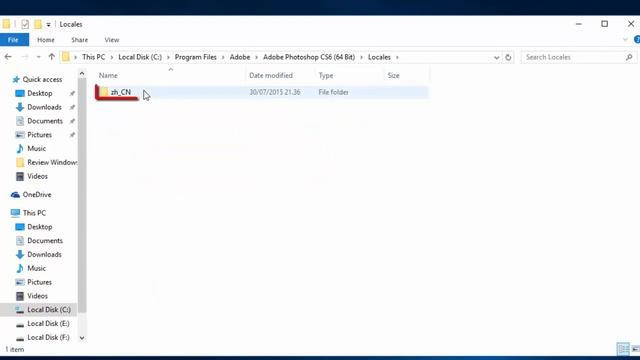Click the zh_CN date modified cell
640x360 pixels.
click(275, 93)
